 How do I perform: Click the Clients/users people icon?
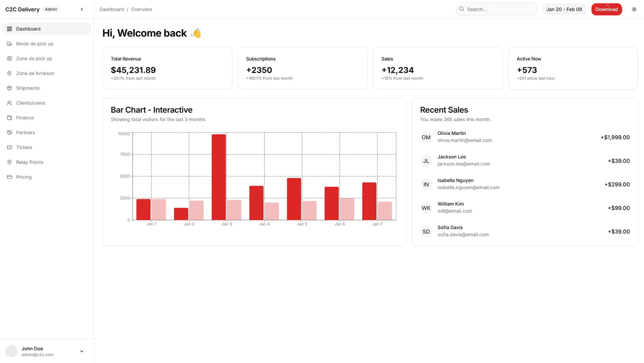[9, 103]
